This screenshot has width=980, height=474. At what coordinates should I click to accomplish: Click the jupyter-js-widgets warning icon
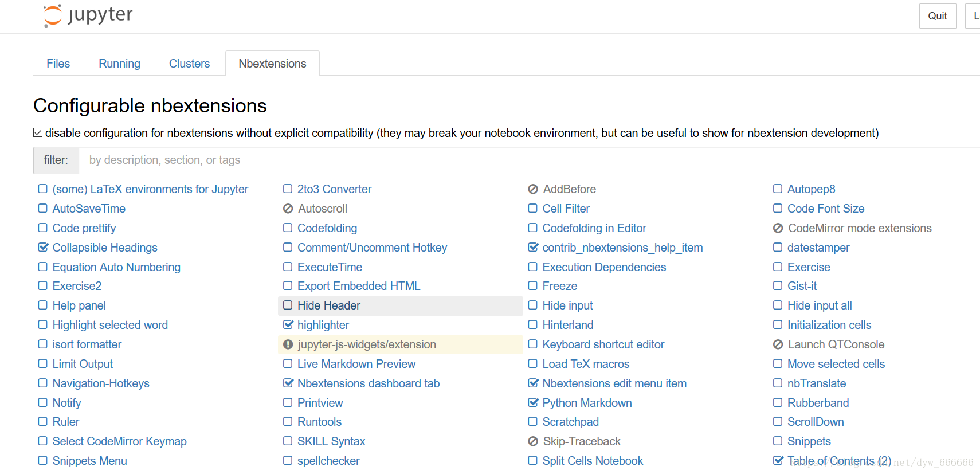click(x=288, y=344)
